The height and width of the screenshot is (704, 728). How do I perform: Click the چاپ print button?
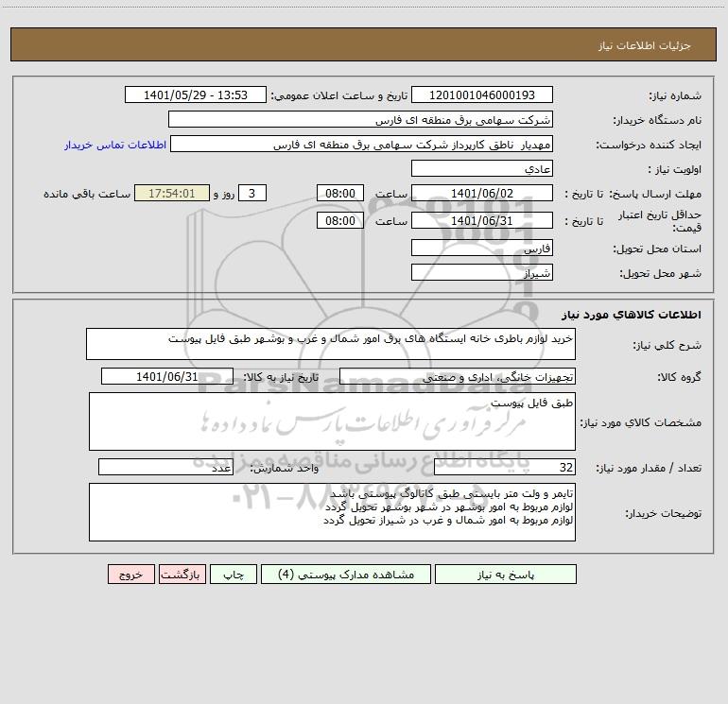[x=234, y=574]
